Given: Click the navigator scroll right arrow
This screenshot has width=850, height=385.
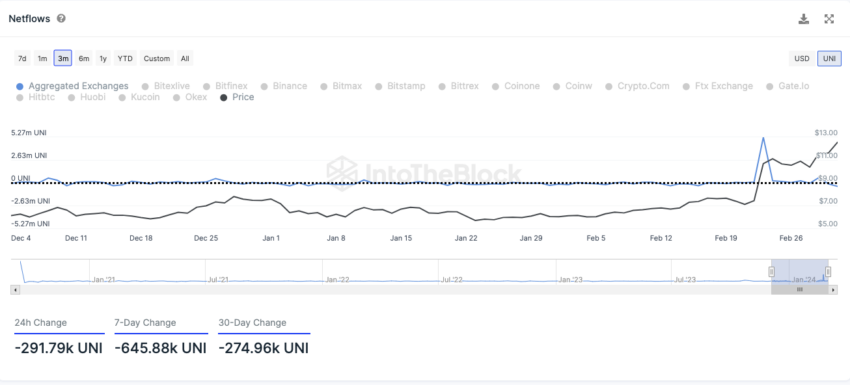Looking at the screenshot, I should (x=833, y=290).
